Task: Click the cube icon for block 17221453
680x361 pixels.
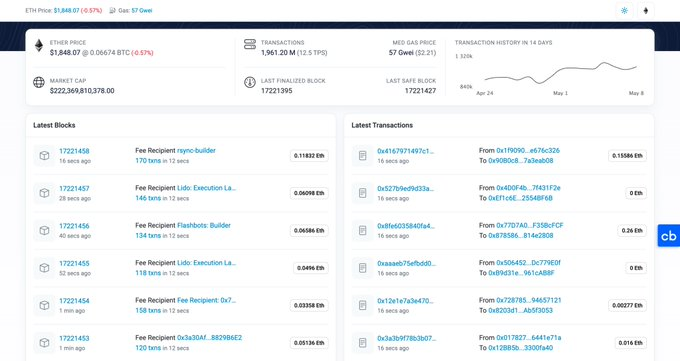Action: pos(44,343)
